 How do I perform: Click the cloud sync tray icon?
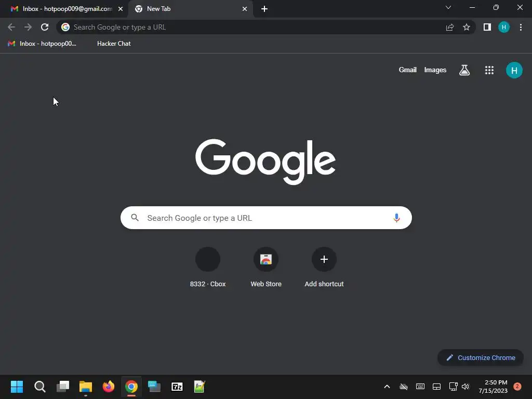pos(403,387)
